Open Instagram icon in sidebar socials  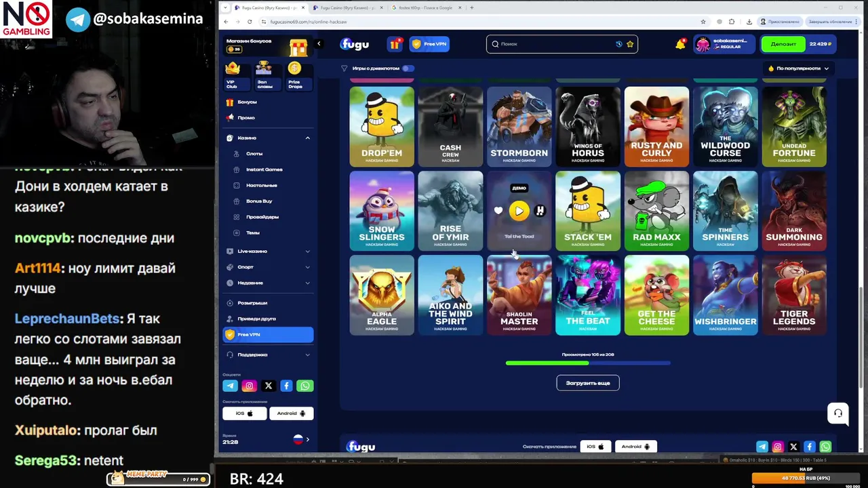point(249,386)
